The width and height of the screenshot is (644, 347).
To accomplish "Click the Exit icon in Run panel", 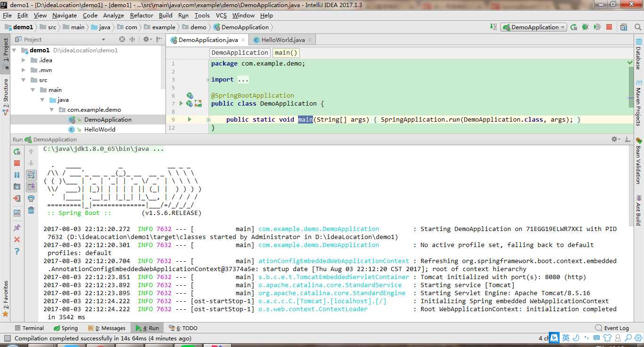I will (x=17, y=198).
